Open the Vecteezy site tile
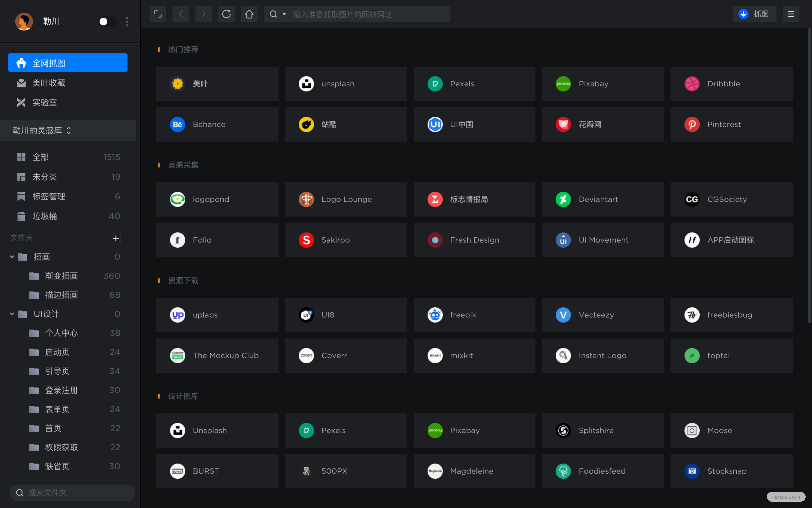Screen dimensions: 812x508 pos(603,315)
